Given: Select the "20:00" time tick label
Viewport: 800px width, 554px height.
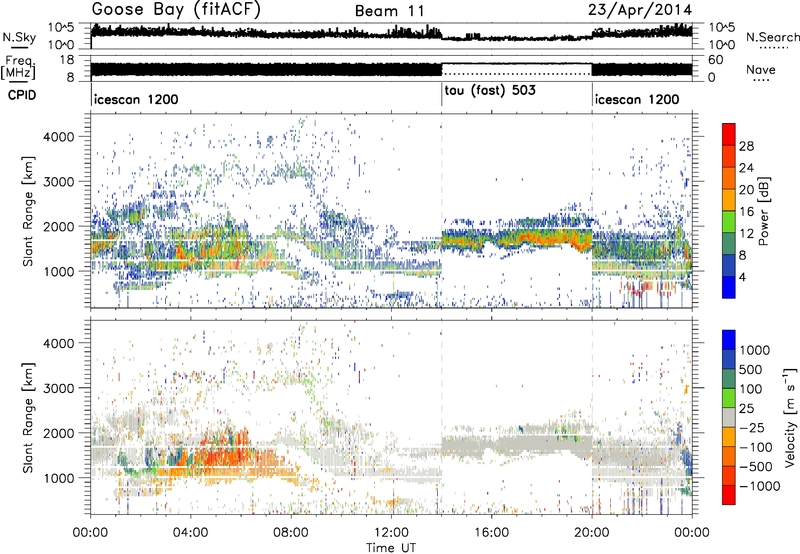Looking at the screenshot, I should coord(592,533).
